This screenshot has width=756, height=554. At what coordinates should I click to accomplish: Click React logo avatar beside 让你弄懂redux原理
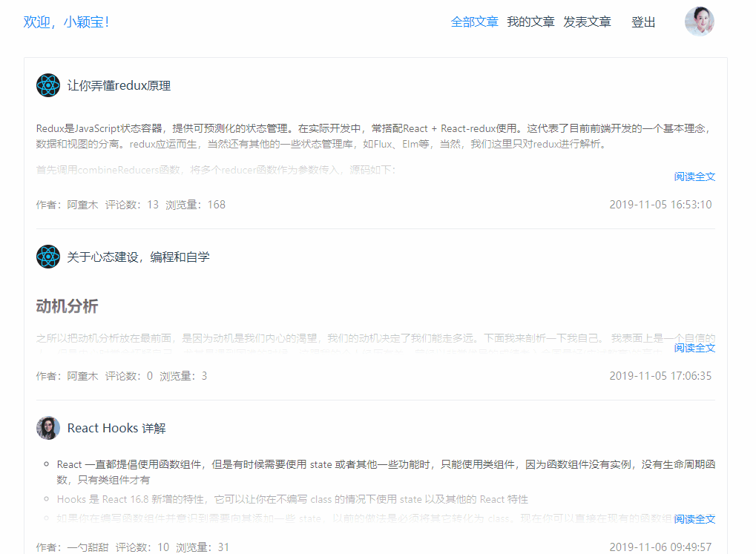[48, 85]
